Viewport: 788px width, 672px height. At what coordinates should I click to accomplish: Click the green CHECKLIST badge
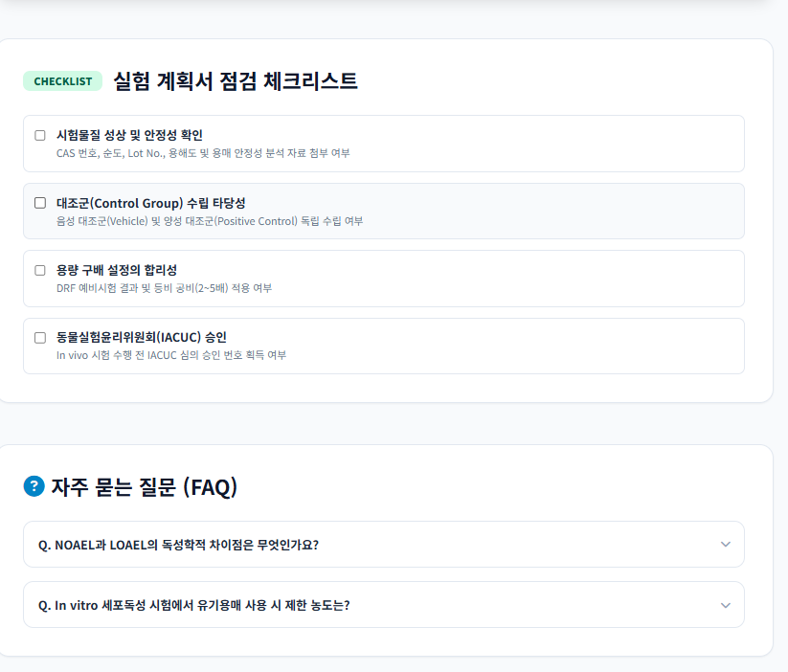63,81
